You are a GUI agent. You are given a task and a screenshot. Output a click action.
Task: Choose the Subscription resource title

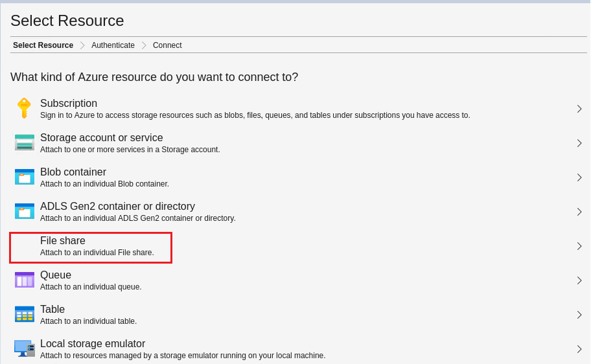69,103
